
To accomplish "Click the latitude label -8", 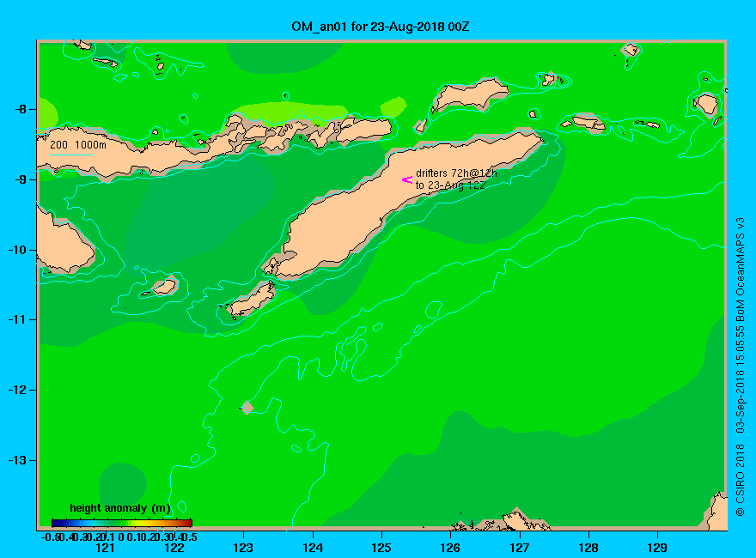I will [21, 109].
